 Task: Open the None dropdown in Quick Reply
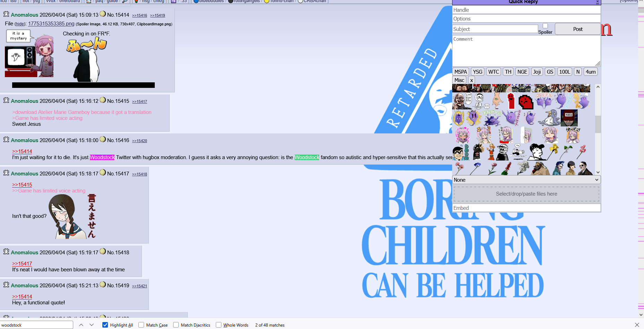(526, 180)
